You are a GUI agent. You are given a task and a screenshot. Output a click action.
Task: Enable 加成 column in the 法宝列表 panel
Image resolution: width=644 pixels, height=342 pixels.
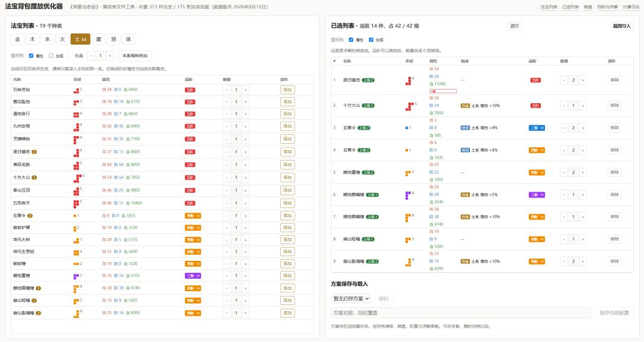pyautogui.click(x=51, y=56)
